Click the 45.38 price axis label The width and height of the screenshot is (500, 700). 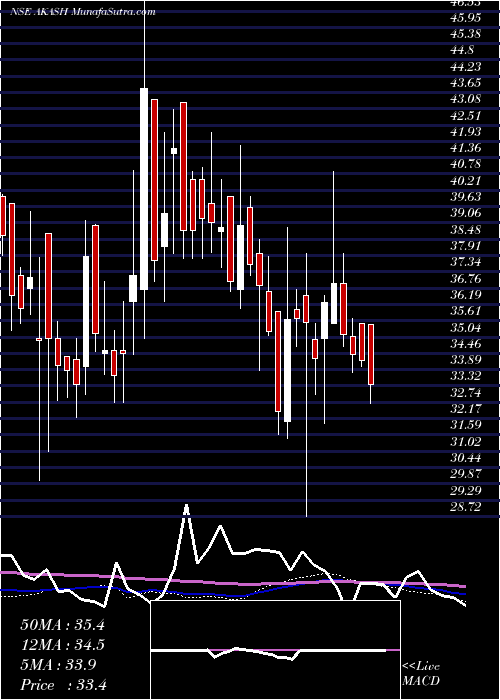click(x=464, y=34)
